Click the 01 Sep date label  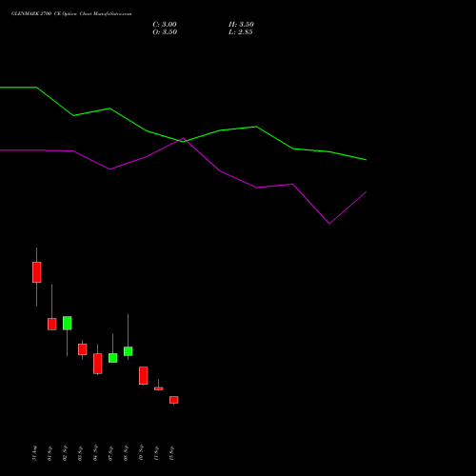[x=50, y=453]
